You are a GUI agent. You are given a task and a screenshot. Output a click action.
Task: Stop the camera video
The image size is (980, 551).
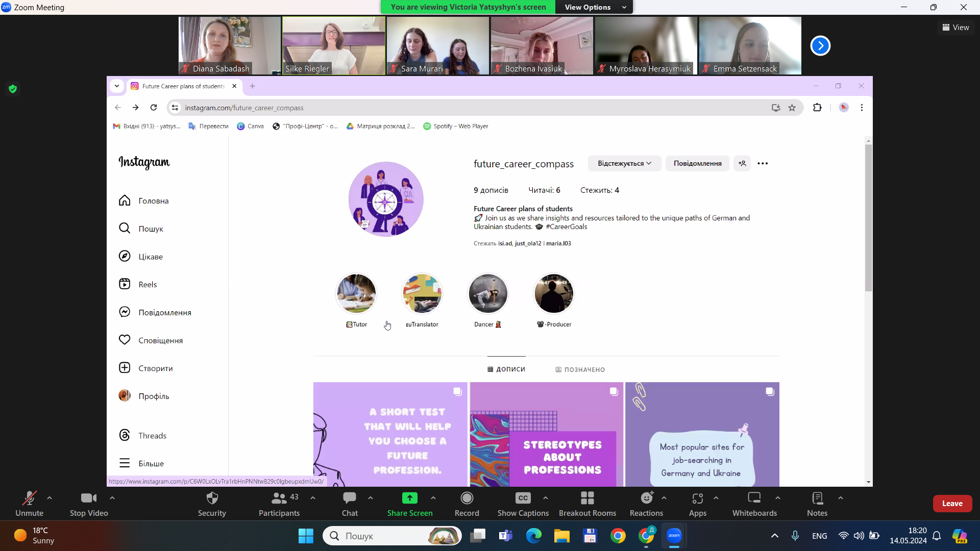(x=88, y=498)
